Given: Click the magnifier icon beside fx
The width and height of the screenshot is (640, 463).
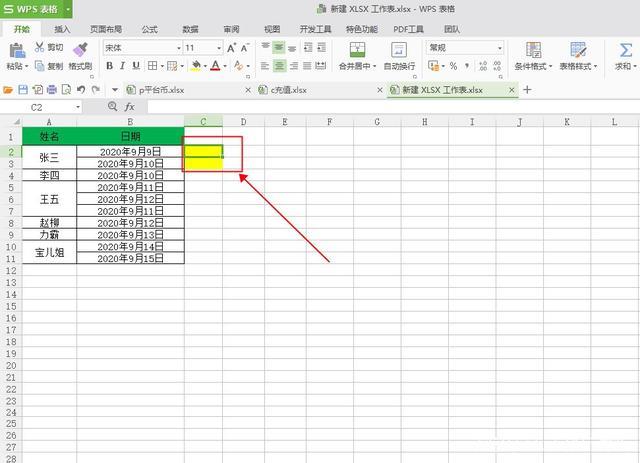Looking at the screenshot, I should (113, 107).
